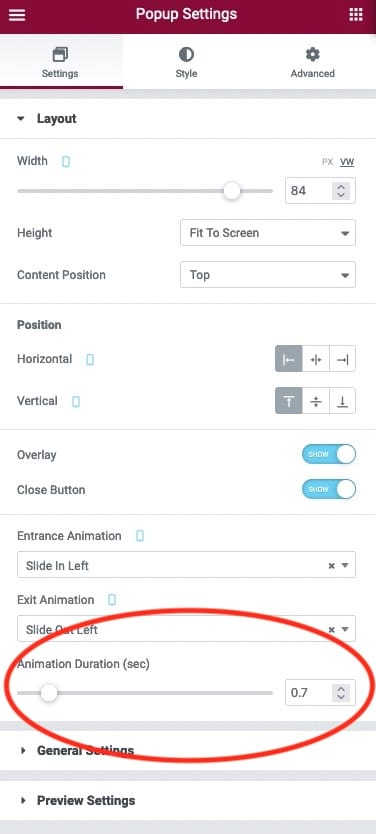Open the widgets grid icon
Image resolution: width=376 pixels, height=834 pixels.
[356, 14]
